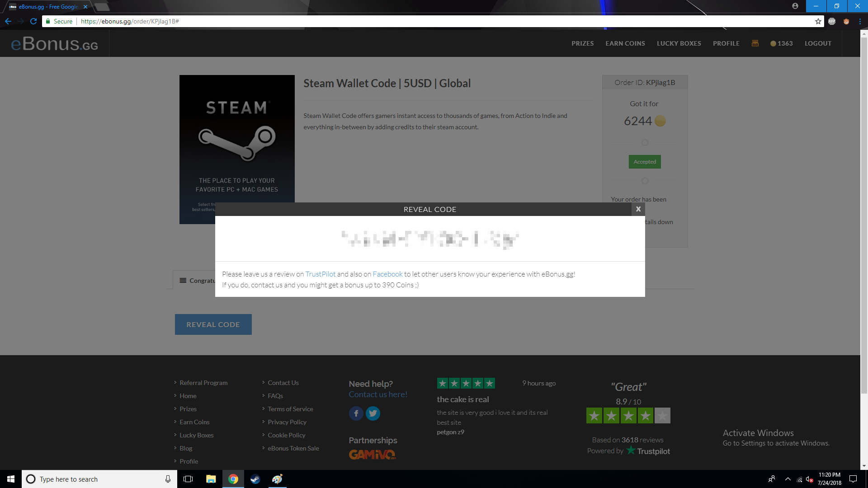This screenshot has height=488, width=868.
Task: Open the LUCKY BOXES menu
Action: [x=679, y=43]
